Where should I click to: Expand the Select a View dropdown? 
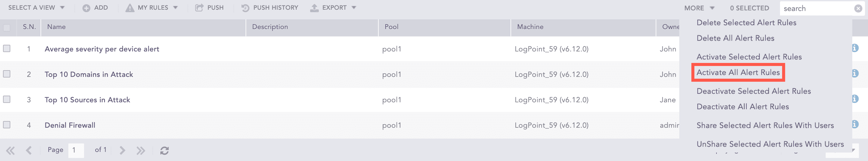(36, 8)
